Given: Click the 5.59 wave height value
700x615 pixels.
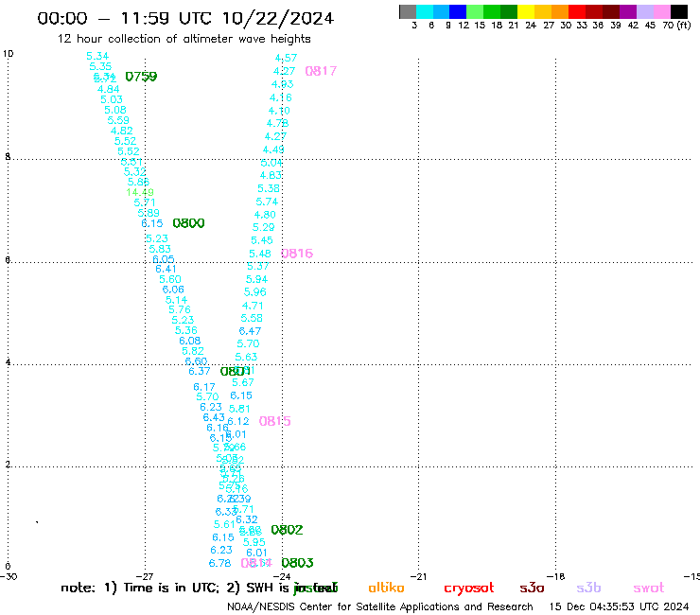Looking at the screenshot, I should pyautogui.click(x=118, y=120).
